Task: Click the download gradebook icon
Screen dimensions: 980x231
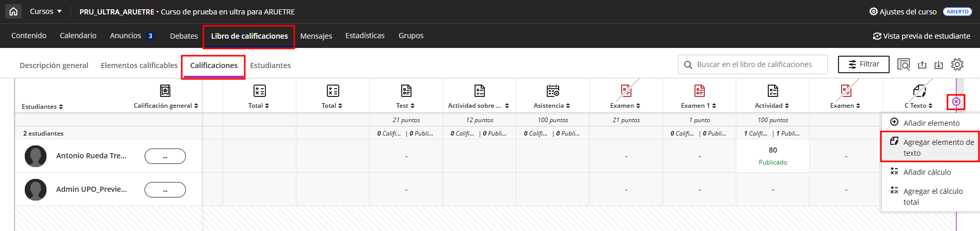Action: coord(939,65)
